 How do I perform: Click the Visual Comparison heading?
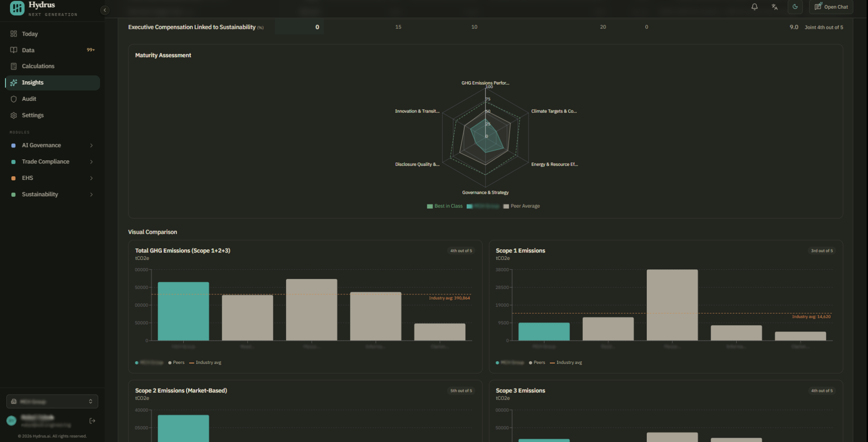click(152, 232)
